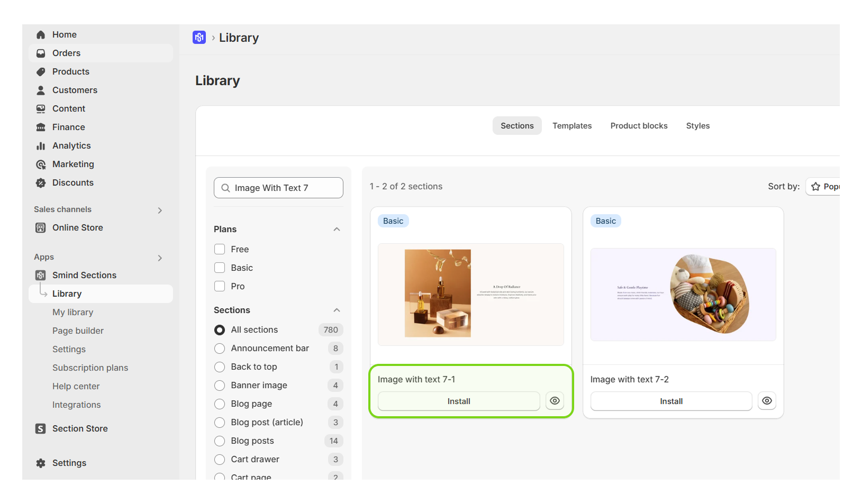Image resolution: width=862 pixels, height=504 pixels.
Task: Collapse the Sections filter group
Action: [337, 310]
